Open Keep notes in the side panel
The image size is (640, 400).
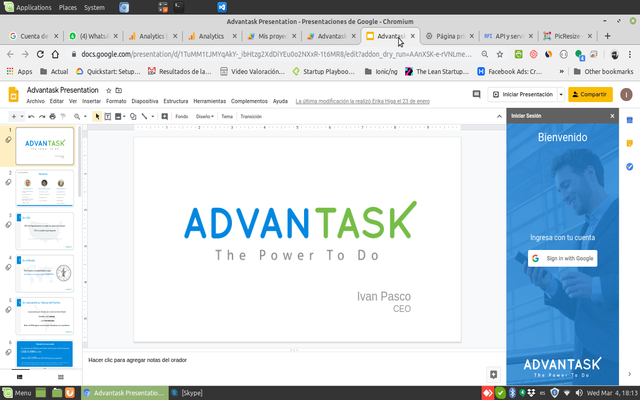[629, 143]
